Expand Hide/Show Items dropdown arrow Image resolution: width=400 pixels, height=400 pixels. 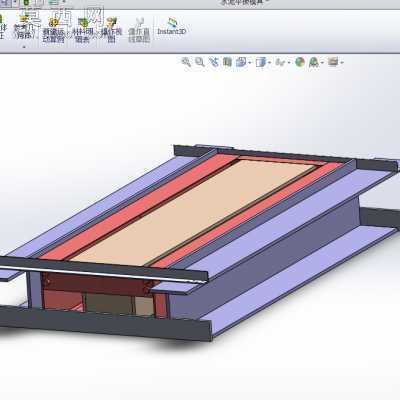pyautogui.click(x=289, y=62)
